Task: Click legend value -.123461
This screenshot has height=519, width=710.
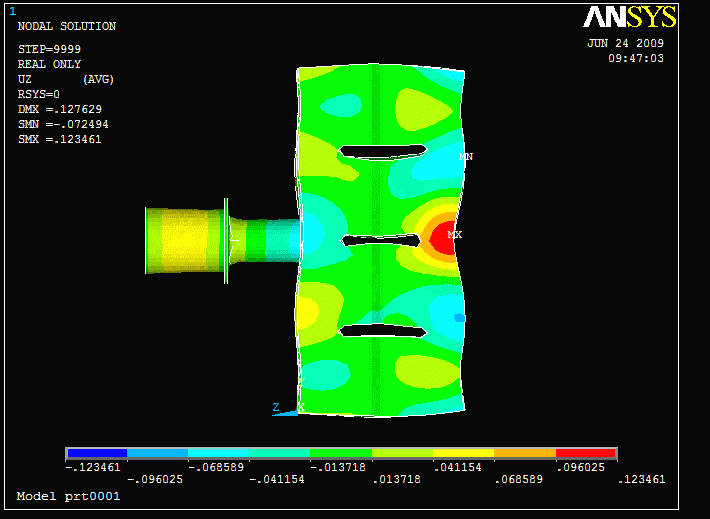Action: (x=93, y=467)
